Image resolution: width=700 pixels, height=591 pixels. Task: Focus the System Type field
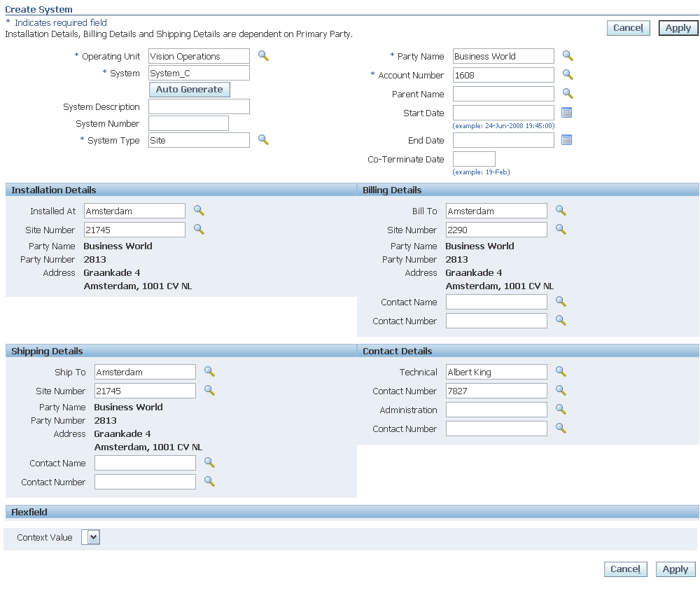[x=199, y=140]
